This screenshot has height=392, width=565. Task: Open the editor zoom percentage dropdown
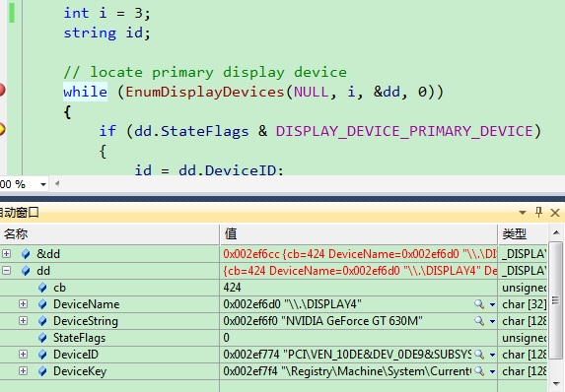coord(43,184)
